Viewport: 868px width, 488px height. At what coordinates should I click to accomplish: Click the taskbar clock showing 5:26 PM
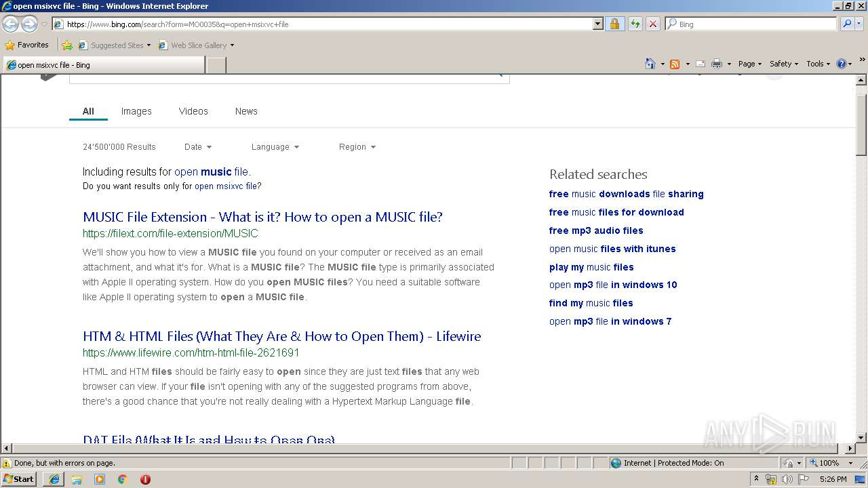[x=833, y=479]
